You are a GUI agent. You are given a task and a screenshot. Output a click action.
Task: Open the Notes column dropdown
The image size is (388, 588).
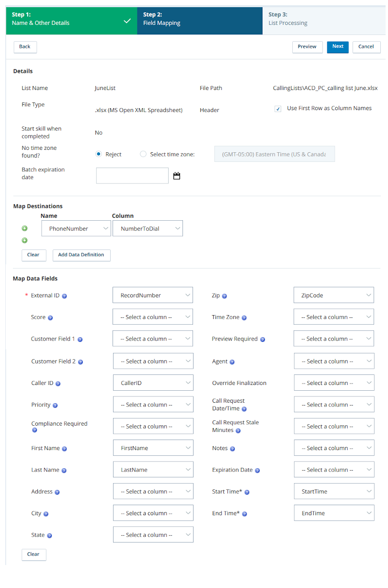point(334,448)
